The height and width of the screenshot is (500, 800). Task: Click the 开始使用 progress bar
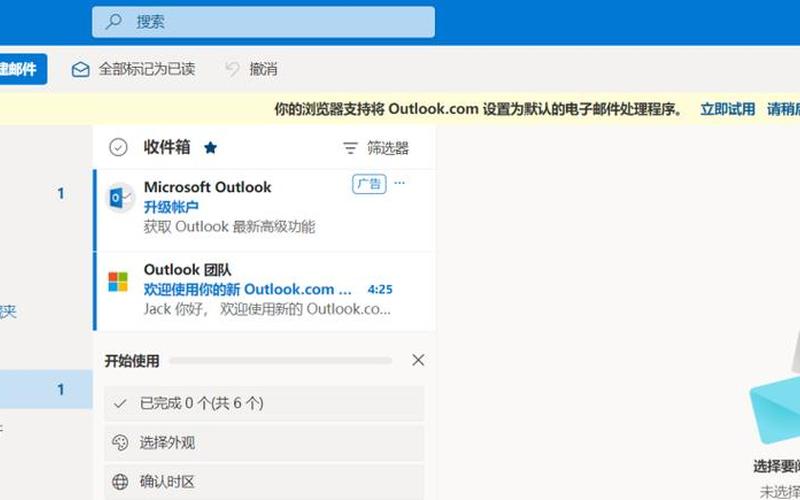tap(280, 361)
